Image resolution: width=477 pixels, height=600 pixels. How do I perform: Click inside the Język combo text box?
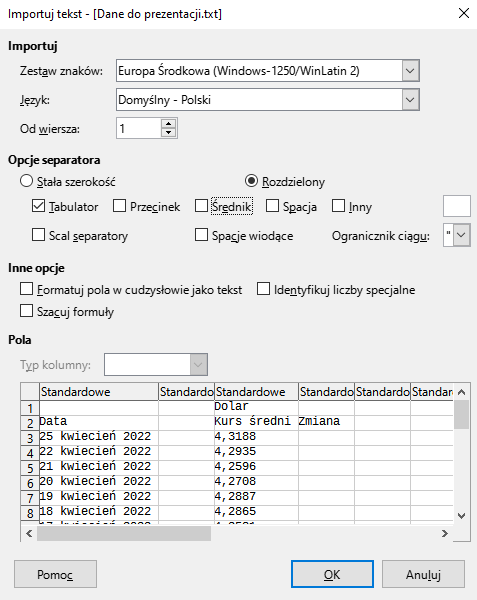pos(259,100)
